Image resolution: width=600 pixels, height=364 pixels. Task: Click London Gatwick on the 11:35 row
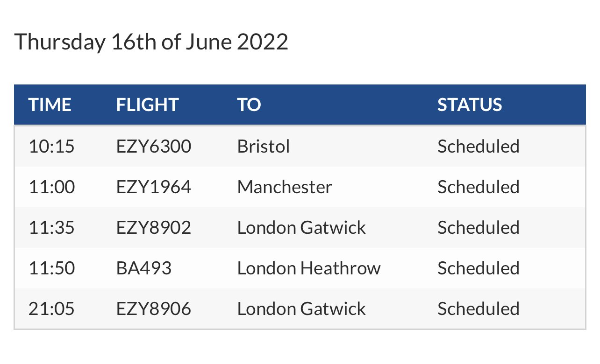tap(301, 228)
